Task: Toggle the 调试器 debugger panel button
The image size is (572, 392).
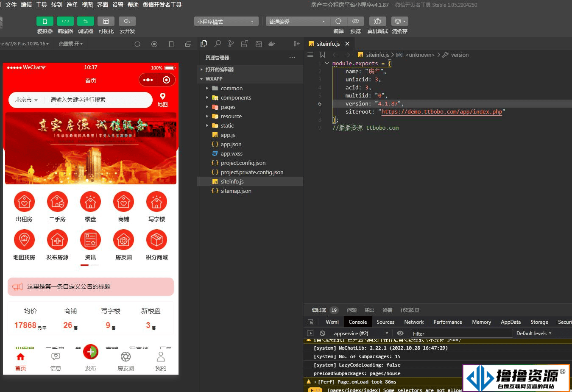Action: 86,21
